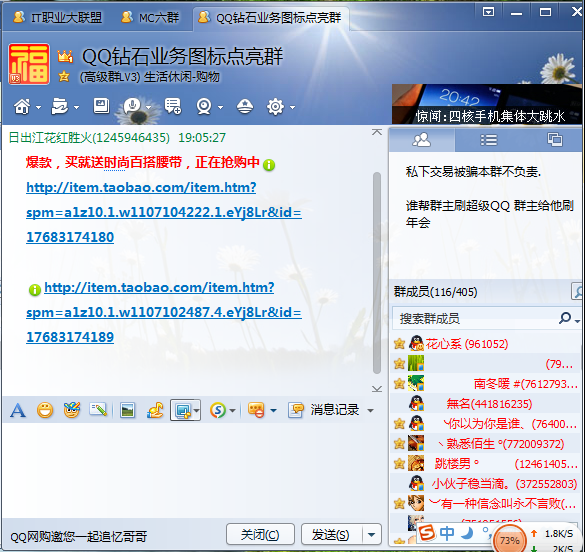Send a window shake scribble icon
The height and width of the screenshot is (552, 585).
tap(98, 410)
